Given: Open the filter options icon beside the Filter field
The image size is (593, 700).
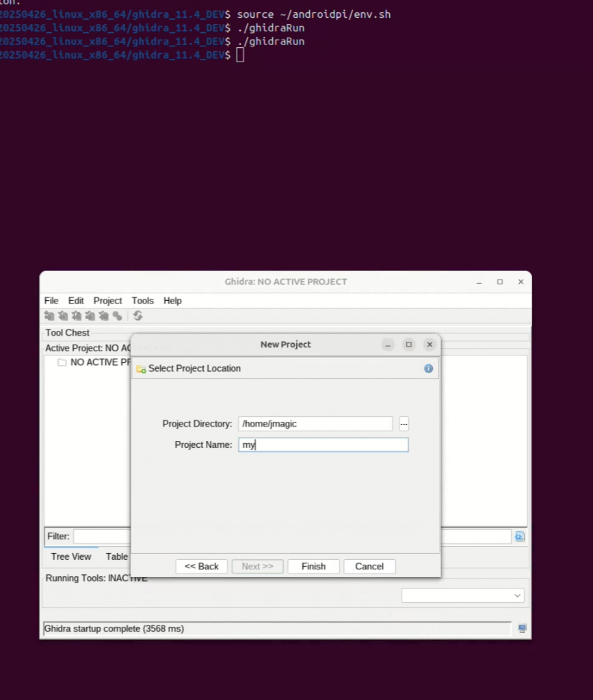Looking at the screenshot, I should [520, 536].
